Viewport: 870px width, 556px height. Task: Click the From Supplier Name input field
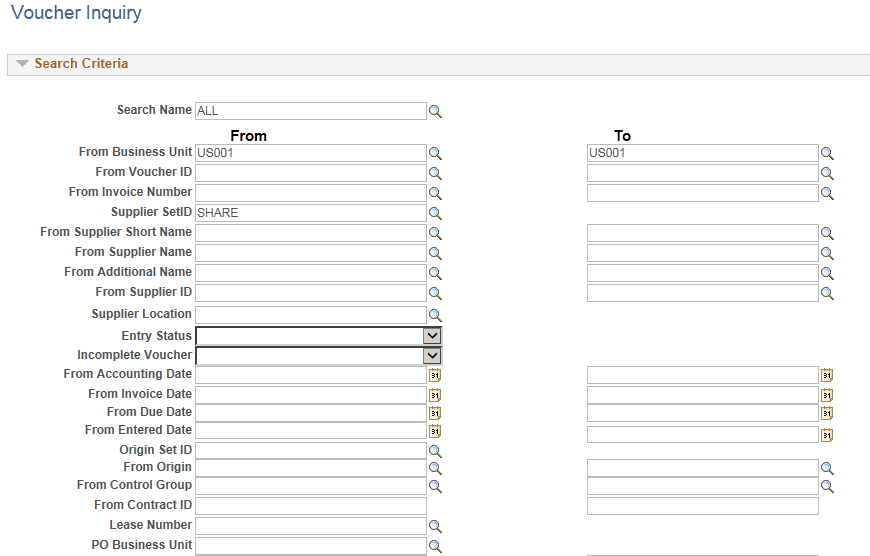click(x=311, y=253)
